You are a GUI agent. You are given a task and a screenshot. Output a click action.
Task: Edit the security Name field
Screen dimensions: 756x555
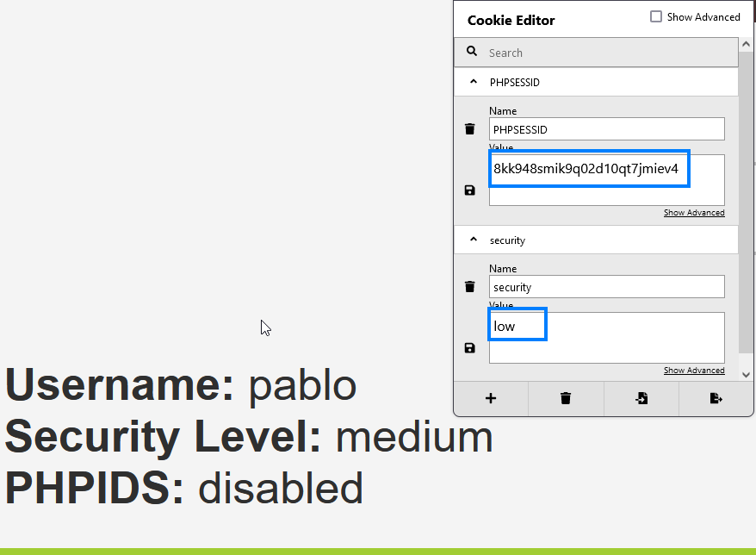(x=606, y=287)
